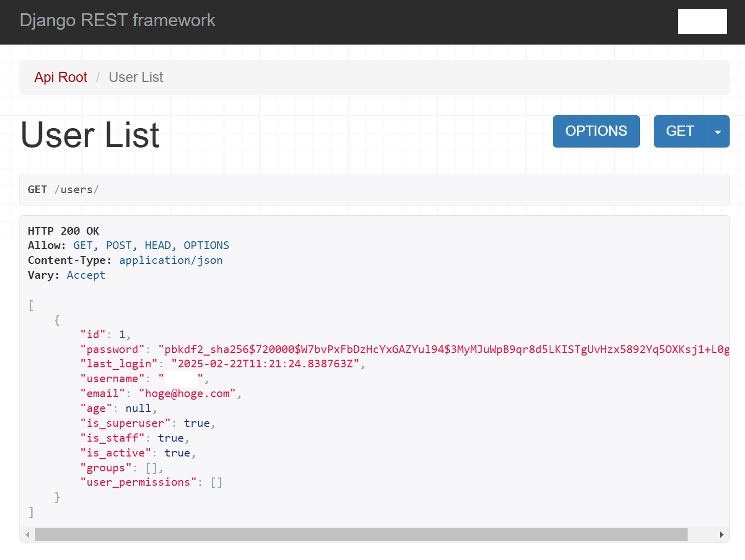This screenshot has height=560, width=745.
Task: Expand the GET format dropdown arrow
Action: [718, 131]
